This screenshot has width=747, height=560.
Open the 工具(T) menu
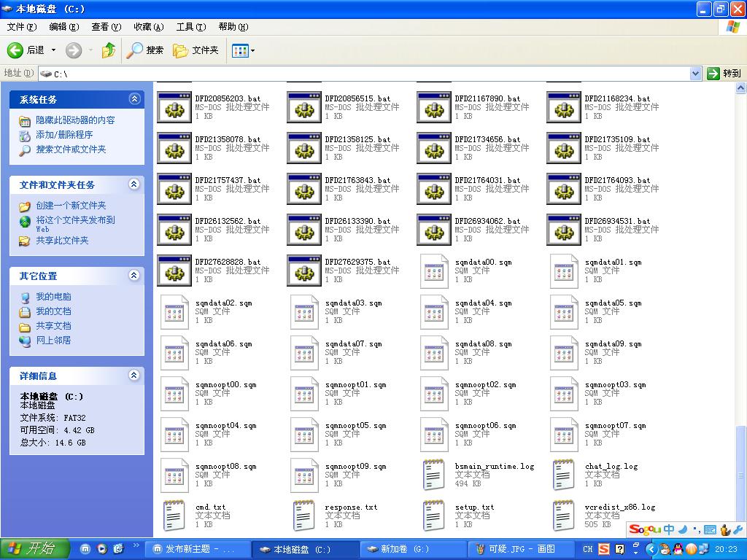191,27
